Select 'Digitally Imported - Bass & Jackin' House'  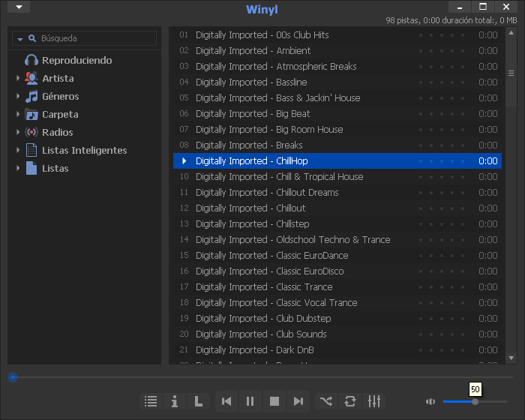(x=337, y=97)
